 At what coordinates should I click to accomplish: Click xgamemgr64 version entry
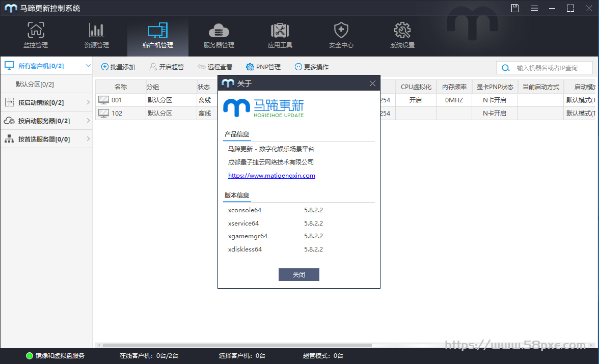coord(248,236)
